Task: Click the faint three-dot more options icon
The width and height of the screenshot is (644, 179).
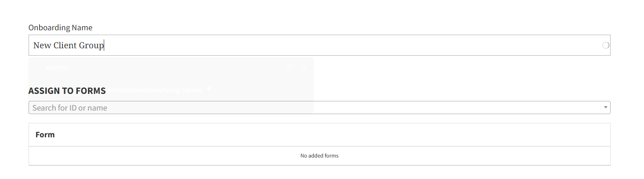Action: point(296,93)
